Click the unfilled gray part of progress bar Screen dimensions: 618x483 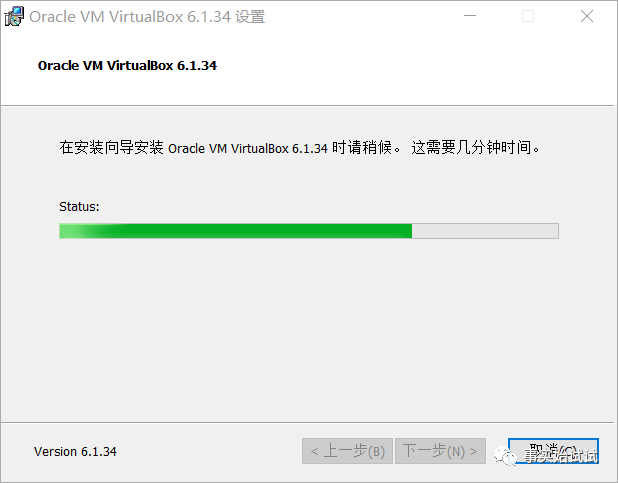pyautogui.click(x=485, y=231)
